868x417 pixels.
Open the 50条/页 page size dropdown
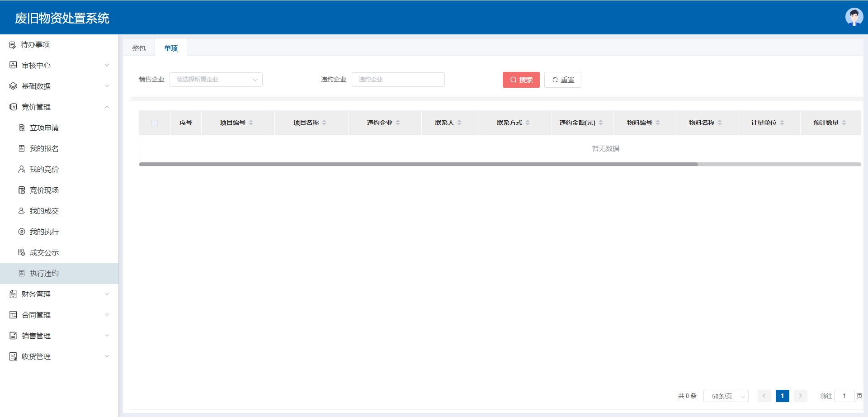point(726,396)
